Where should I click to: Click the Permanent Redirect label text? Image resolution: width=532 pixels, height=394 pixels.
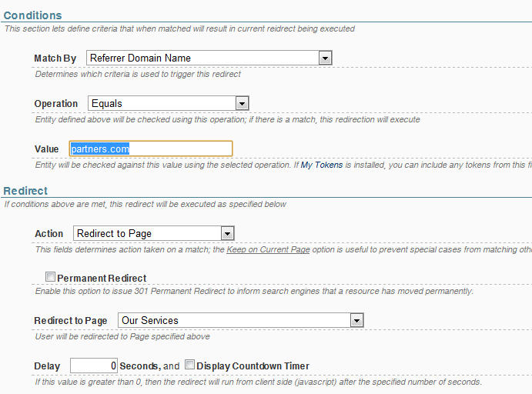coord(102,279)
